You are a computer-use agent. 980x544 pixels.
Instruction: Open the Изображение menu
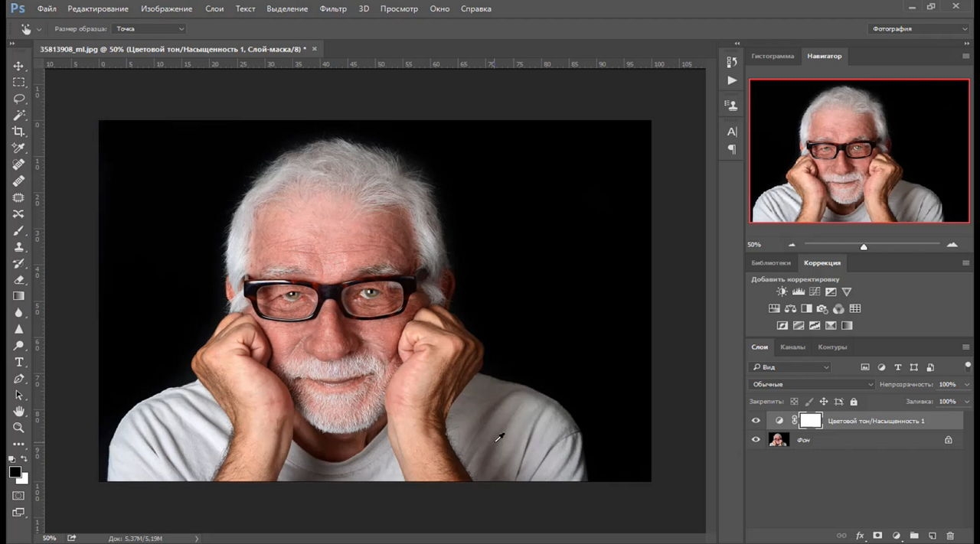(166, 8)
